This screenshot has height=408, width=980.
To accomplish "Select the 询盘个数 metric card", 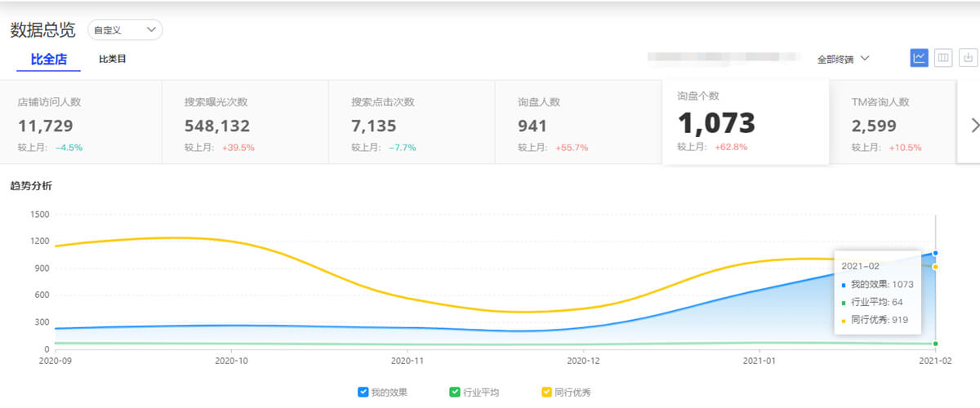I will [x=744, y=122].
